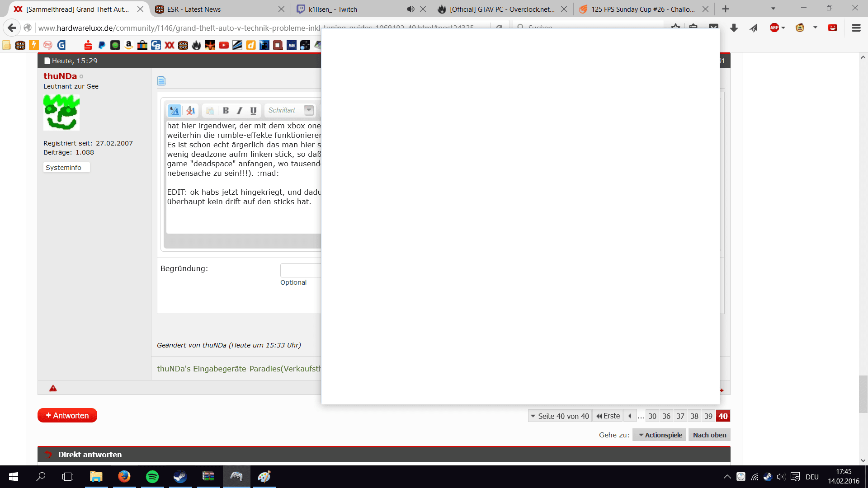
Task: Open the PayPal bookmark icon
Action: [x=102, y=45]
